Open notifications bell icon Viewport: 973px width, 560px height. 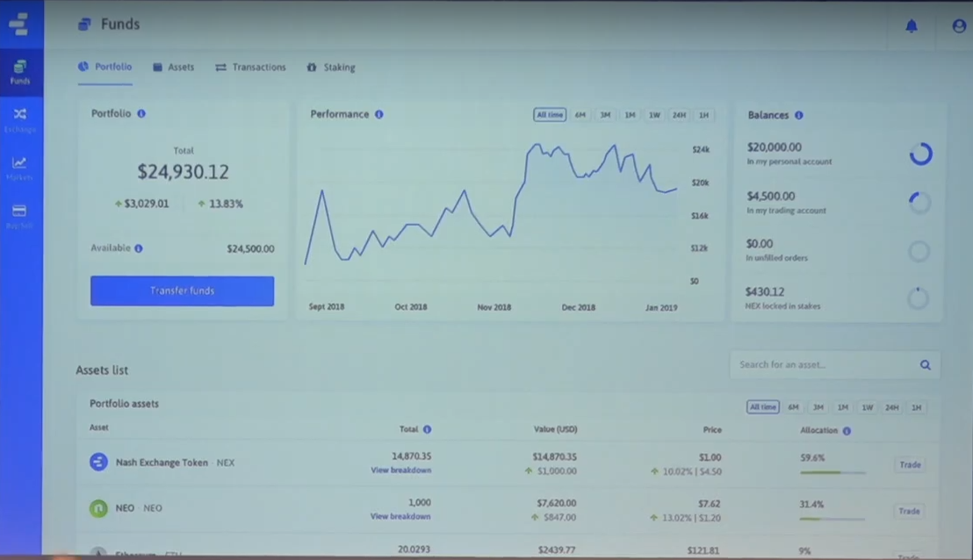pos(911,25)
